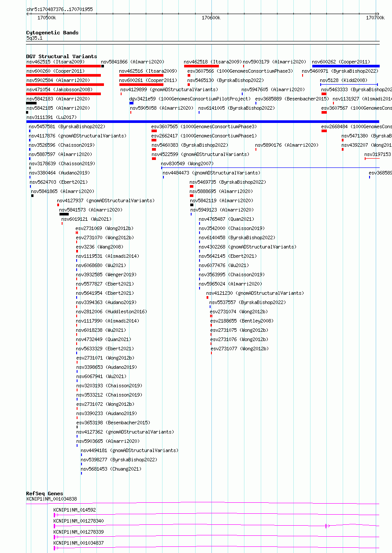Click the 170600k ruler label
The width and height of the screenshot is (392, 553).
point(211,18)
